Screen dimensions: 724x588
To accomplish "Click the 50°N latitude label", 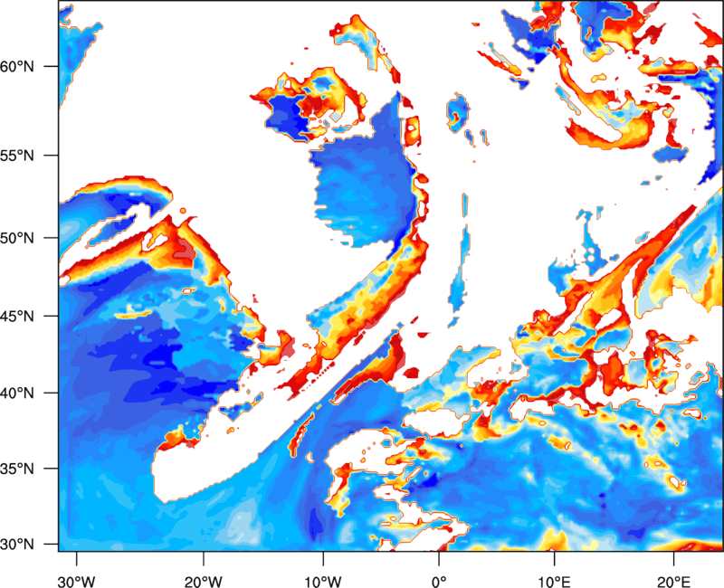I will [17, 238].
